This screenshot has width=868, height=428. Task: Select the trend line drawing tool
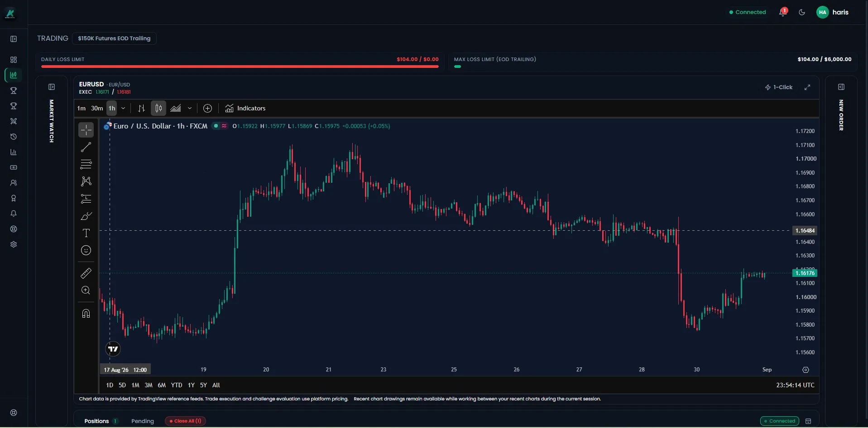86,147
